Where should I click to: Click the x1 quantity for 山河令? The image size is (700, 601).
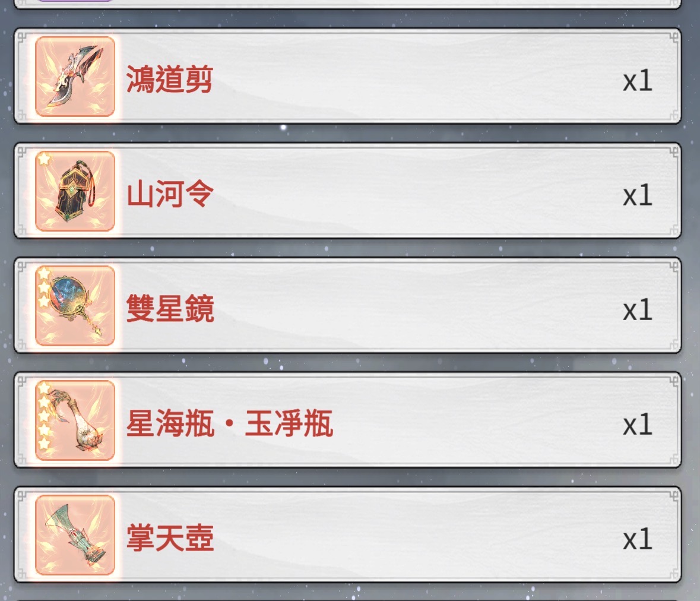(x=638, y=195)
